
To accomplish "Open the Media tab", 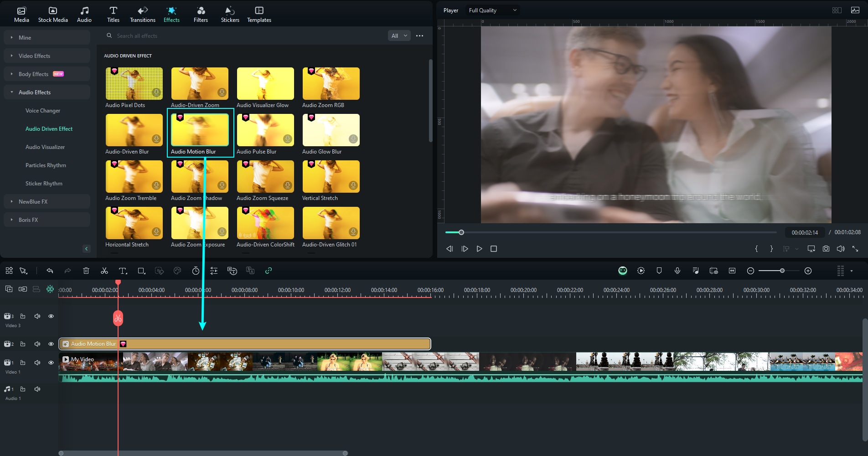I will (21, 15).
